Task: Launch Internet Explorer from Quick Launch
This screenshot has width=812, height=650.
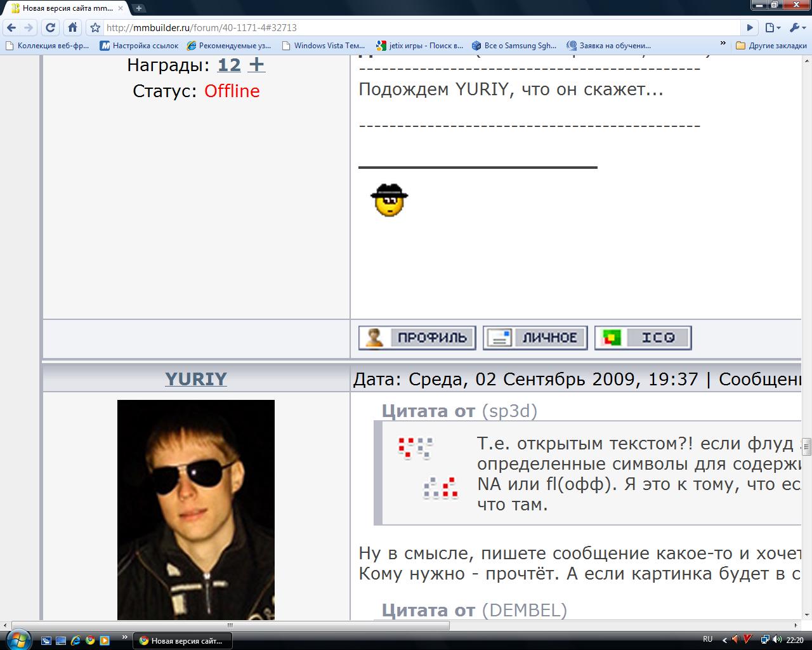Action: click(75, 640)
